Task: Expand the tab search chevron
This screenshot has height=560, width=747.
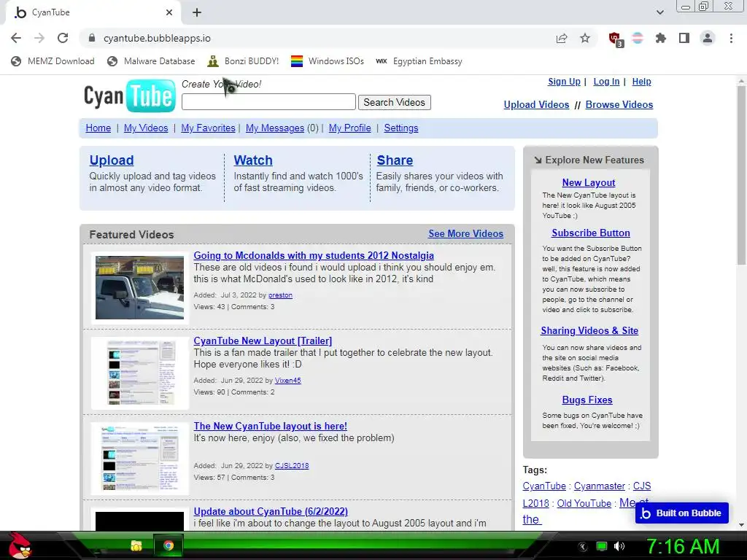Action: (x=659, y=12)
